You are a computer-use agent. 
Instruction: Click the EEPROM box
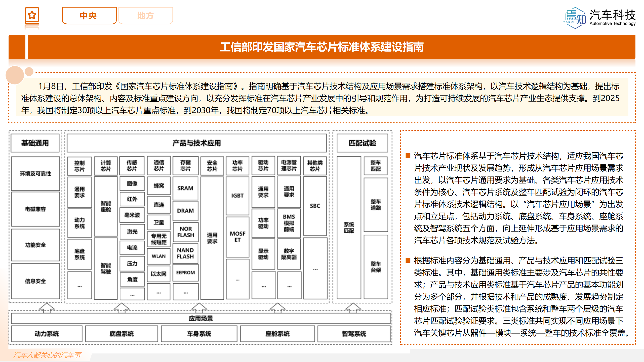pyautogui.click(x=185, y=273)
